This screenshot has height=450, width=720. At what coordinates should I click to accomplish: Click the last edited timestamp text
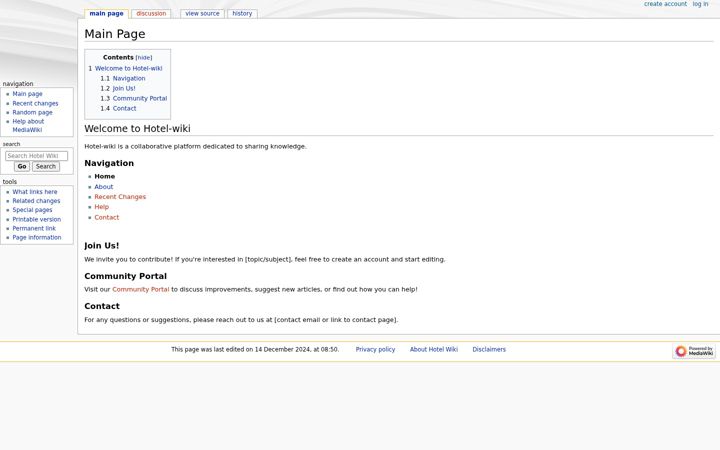tap(255, 349)
